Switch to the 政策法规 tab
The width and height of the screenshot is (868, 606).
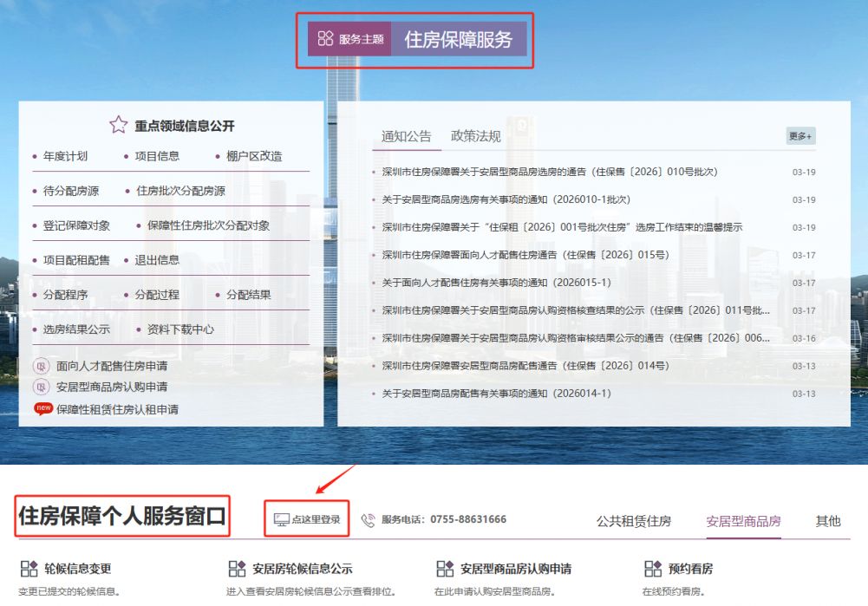click(473, 135)
